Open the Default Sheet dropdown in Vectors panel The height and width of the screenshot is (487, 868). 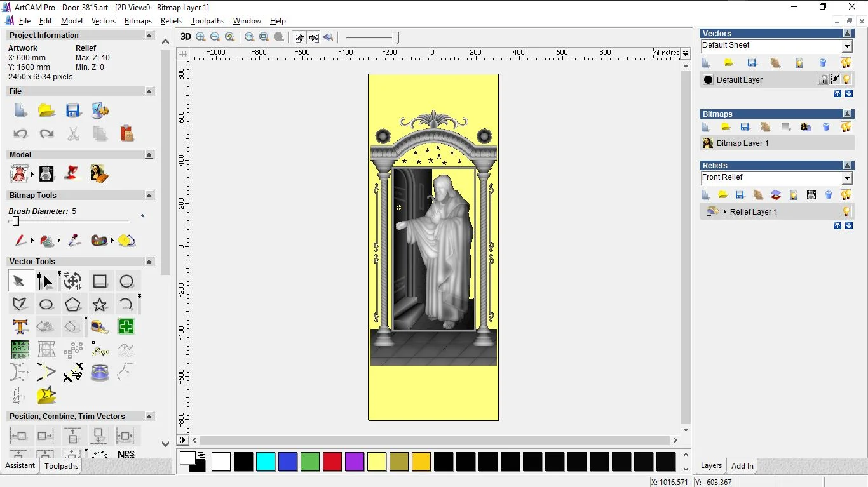point(847,45)
